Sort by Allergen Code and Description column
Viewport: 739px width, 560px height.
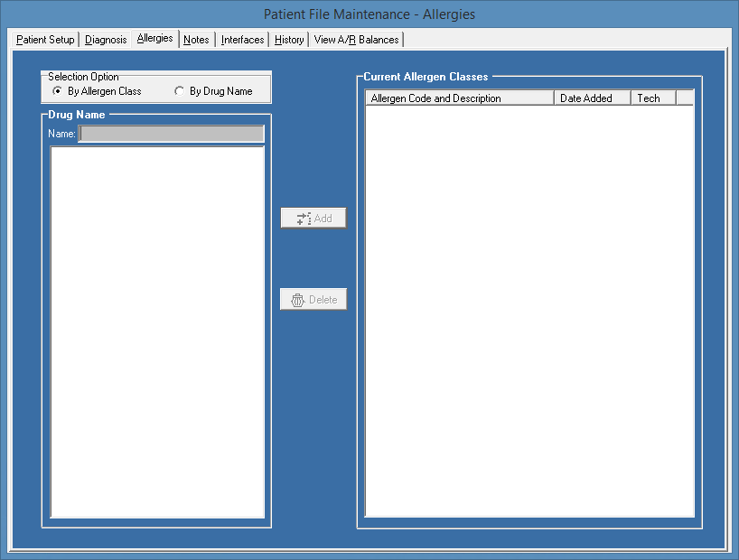click(459, 98)
